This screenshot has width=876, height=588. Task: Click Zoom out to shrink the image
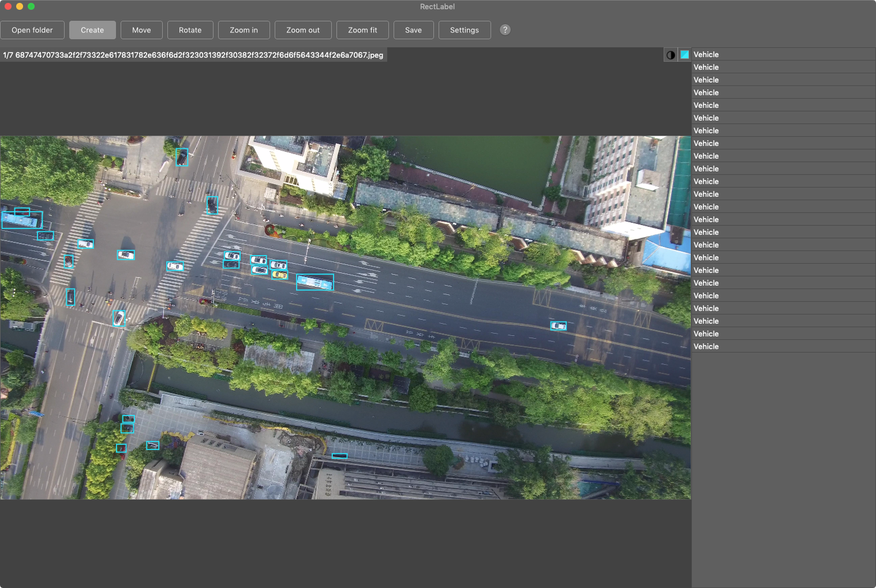tap(302, 29)
